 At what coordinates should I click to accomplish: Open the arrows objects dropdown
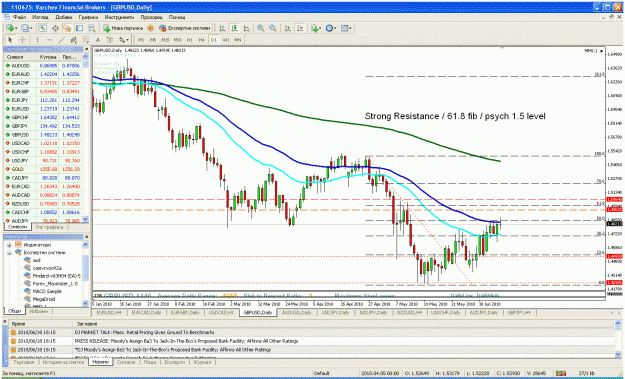(x=124, y=40)
